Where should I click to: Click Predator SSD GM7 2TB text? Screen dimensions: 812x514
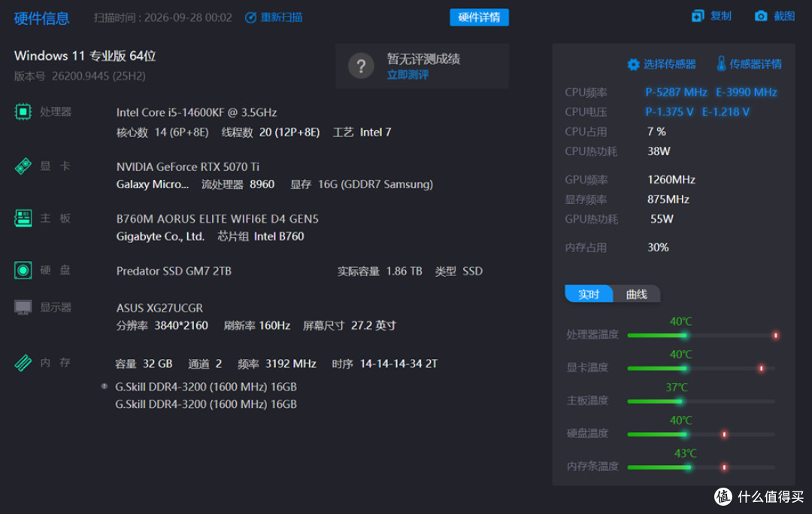tap(174, 271)
